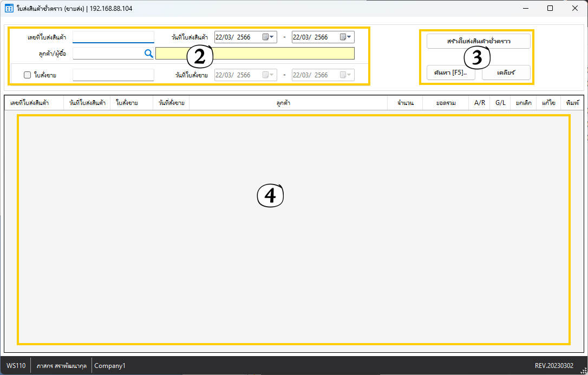Click the ยอดรวม column header
Viewport: 588px width, 375px height.
[446, 103]
